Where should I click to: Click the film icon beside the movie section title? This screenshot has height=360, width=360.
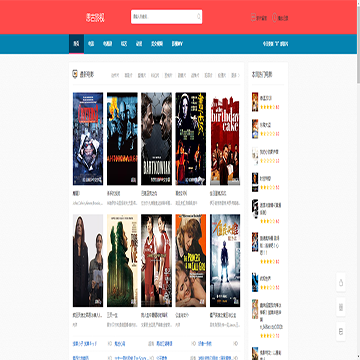click(75, 74)
